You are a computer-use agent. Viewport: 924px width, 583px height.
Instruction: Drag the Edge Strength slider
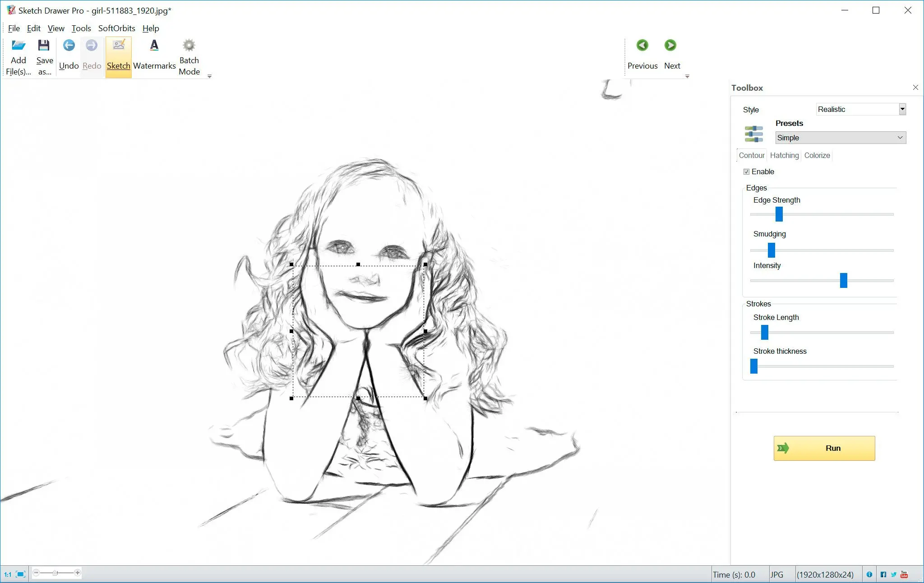(x=780, y=213)
